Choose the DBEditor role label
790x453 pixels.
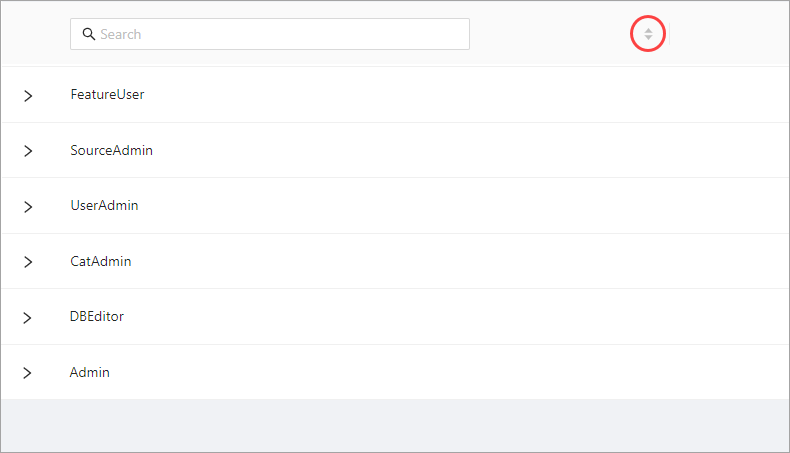pos(97,317)
